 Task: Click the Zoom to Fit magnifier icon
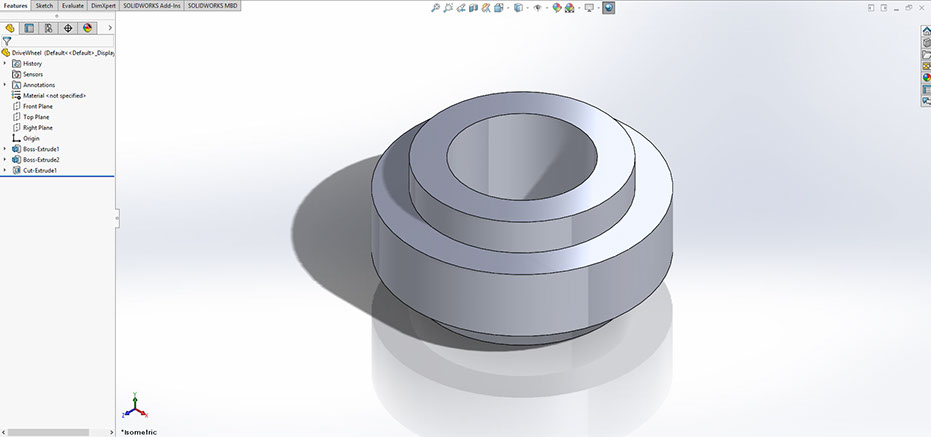pyautogui.click(x=436, y=8)
